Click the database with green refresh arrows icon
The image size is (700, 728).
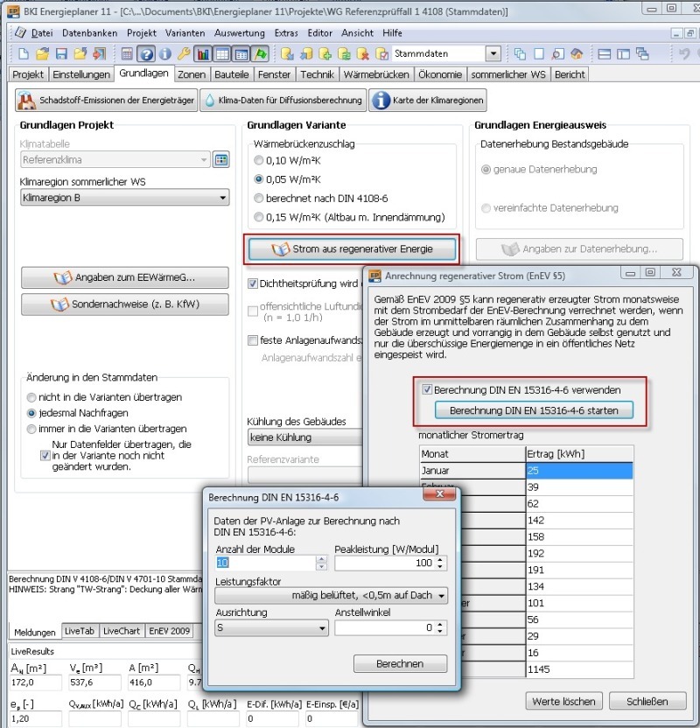(344, 54)
